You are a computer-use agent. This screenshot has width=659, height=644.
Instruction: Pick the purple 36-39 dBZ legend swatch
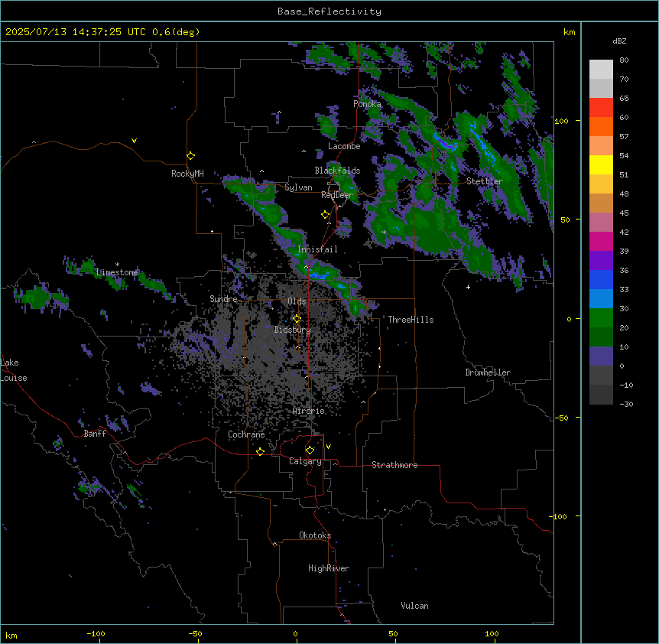[601, 261]
